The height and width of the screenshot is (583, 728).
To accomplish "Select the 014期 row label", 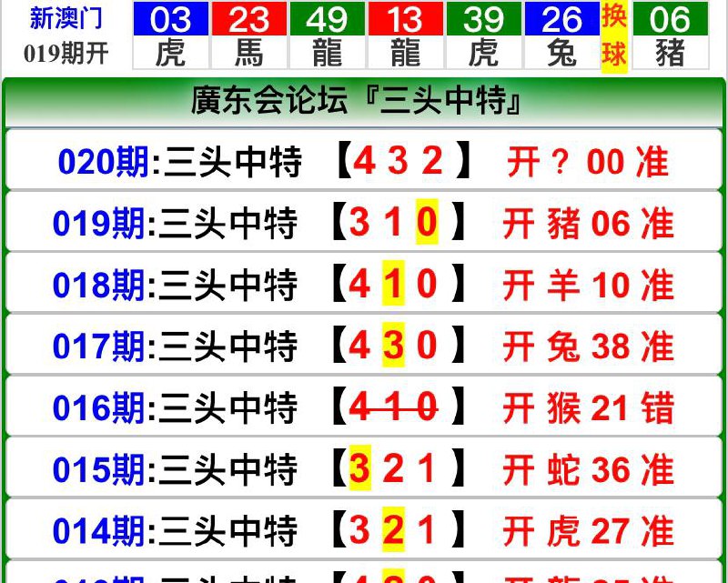I will pyautogui.click(x=99, y=531).
